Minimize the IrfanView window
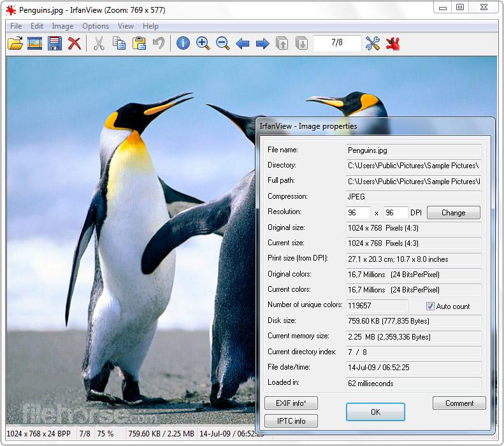Viewport: 504px width, 446px height. tap(443, 7)
